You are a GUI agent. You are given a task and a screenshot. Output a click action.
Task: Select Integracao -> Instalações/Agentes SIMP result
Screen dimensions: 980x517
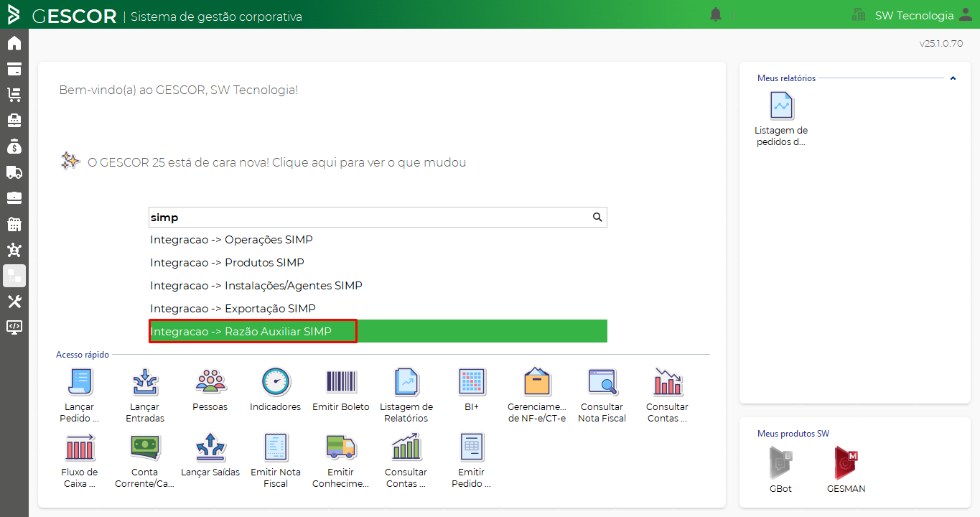click(378, 286)
